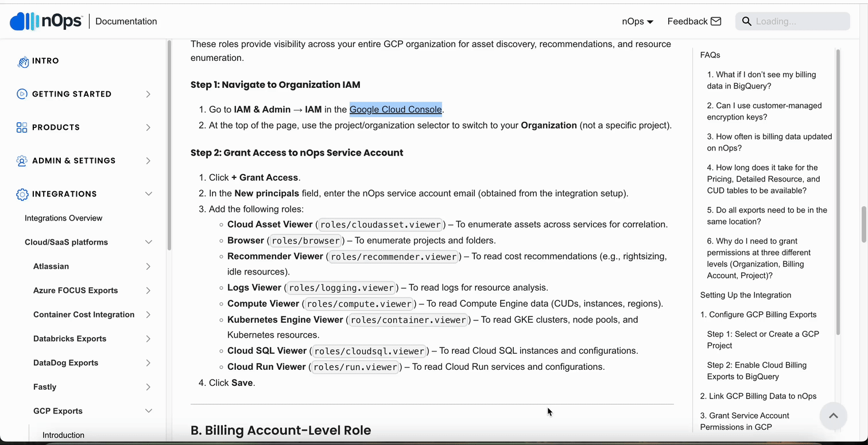Image resolution: width=868 pixels, height=445 pixels.
Task: Click the PRODUCTS grid icon
Action: (22, 127)
